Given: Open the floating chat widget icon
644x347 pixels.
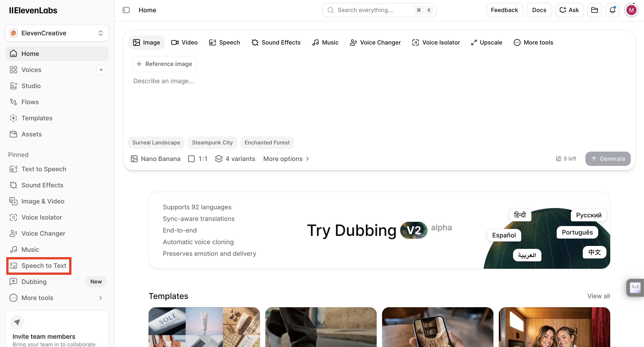Looking at the screenshot, I should pyautogui.click(x=635, y=288).
